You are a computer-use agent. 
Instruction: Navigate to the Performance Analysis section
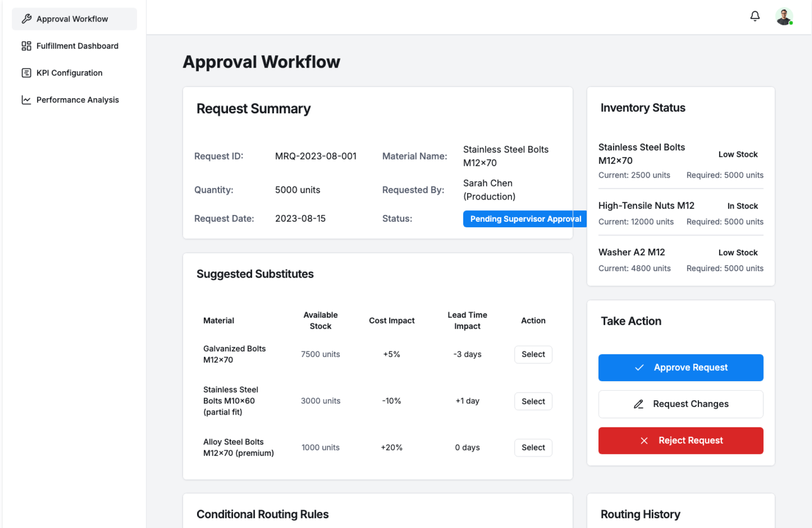pyautogui.click(x=77, y=100)
